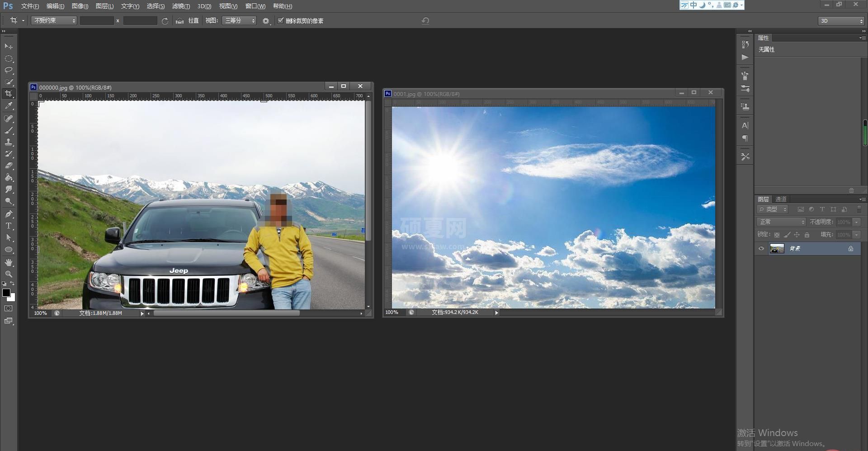Select the Eraser tool
This screenshot has height=451, width=868.
click(x=9, y=166)
